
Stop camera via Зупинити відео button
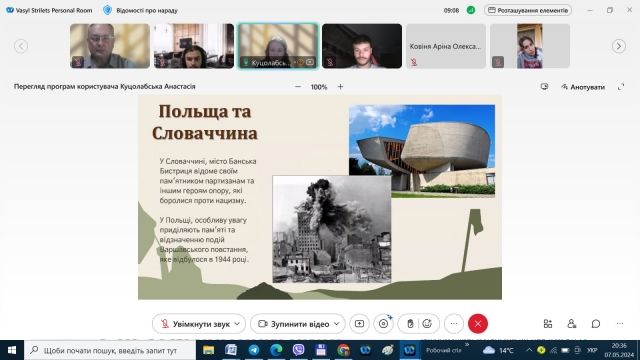pos(293,324)
